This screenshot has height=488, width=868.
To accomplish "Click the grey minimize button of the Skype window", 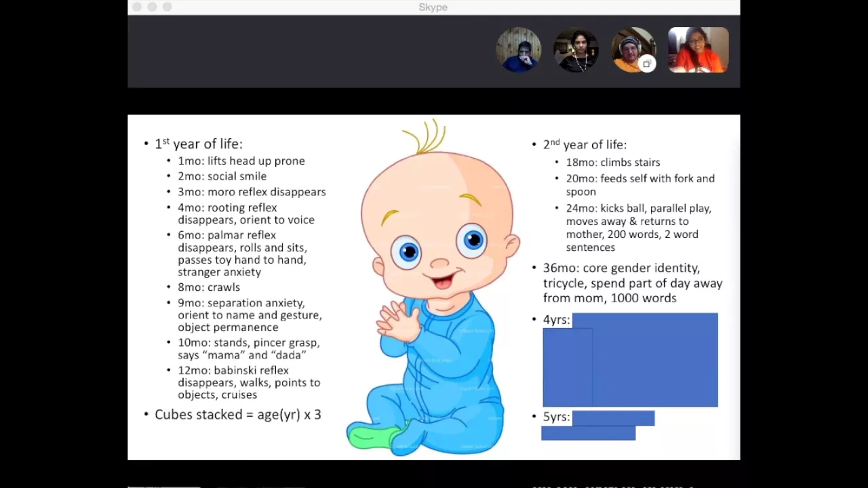I will point(152,7).
